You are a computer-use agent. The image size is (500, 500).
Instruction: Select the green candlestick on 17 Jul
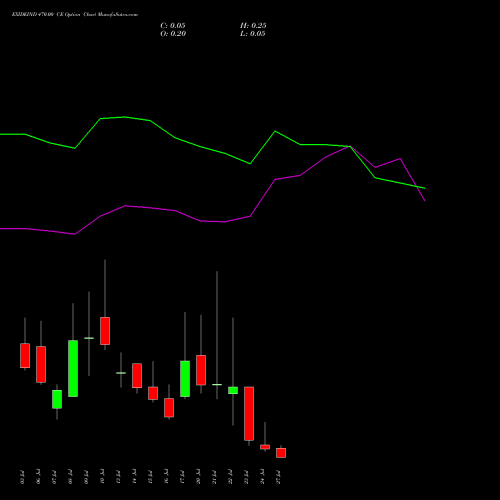pos(185,379)
